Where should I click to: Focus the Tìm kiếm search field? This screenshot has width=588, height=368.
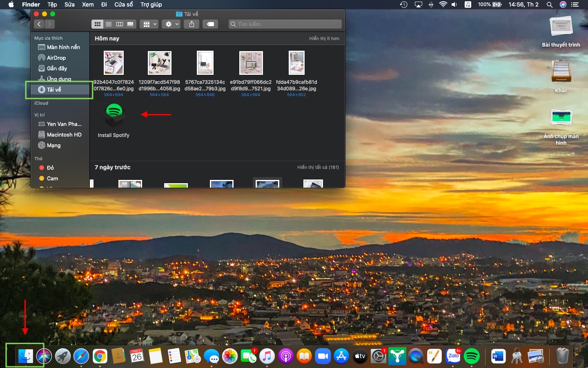[x=285, y=24]
